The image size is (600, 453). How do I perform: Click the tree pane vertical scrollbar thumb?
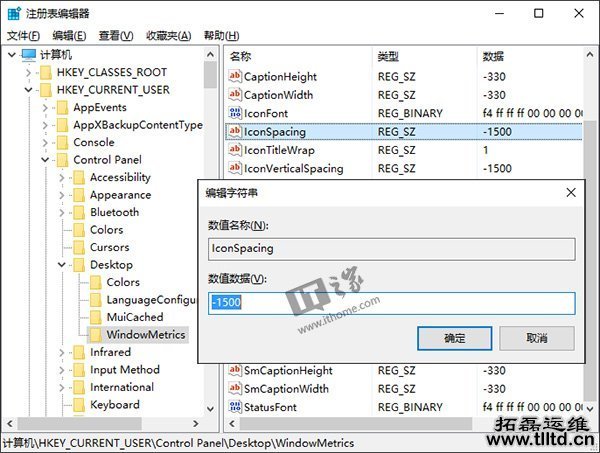click(x=210, y=75)
